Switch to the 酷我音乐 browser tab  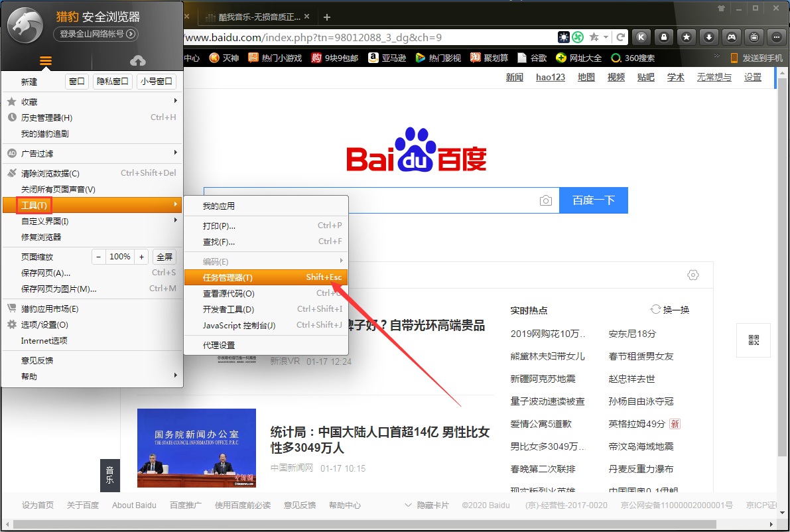(259, 16)
